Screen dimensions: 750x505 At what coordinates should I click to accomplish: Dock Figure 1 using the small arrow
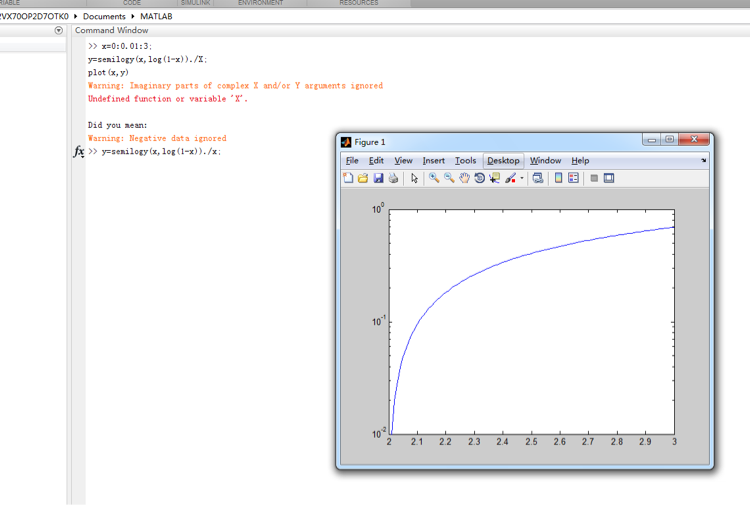(x=704, y=161)
